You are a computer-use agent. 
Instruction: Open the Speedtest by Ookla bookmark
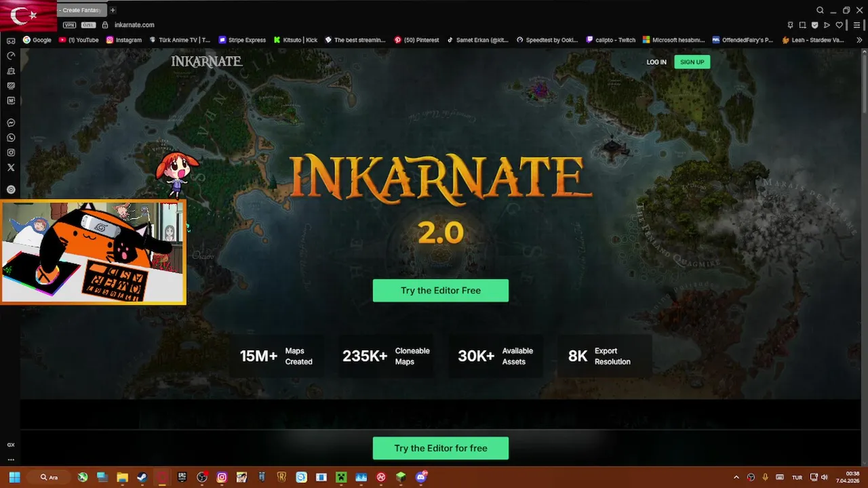pyautogui.click(x=547, y=40)
